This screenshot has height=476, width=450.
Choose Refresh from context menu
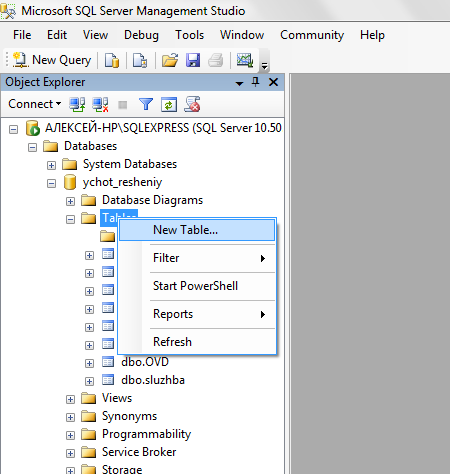tap(197, 342)
